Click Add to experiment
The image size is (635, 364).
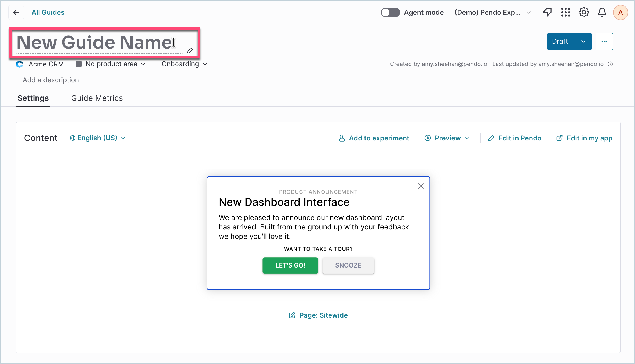point(374,138)
